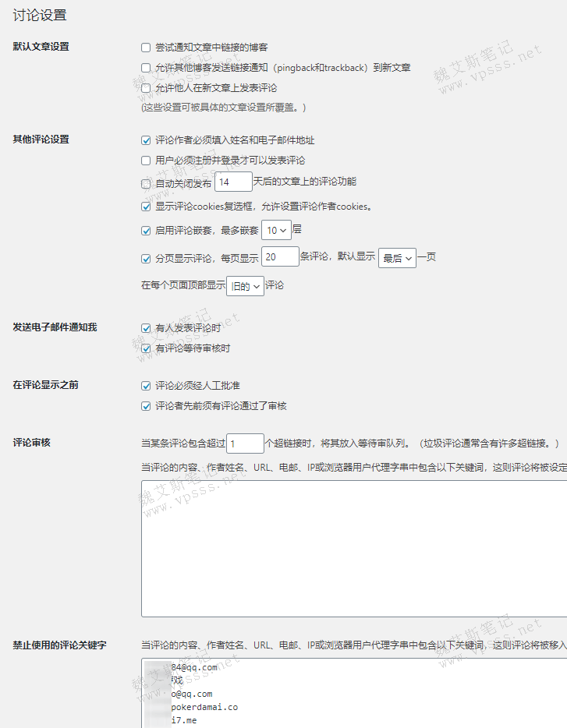Focus the hyperlink count field in 评论审核

(x=245, y=444)
